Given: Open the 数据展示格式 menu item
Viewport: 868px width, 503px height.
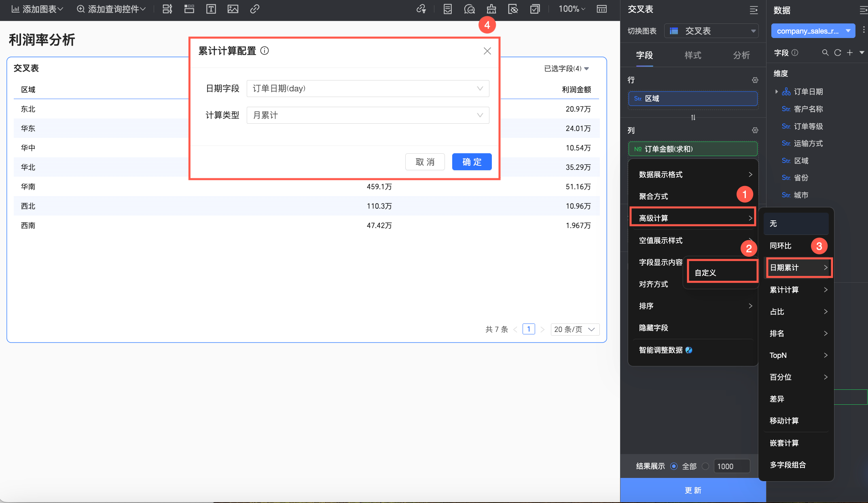Looking at the screenshot, I should click(x=693, y=175).
